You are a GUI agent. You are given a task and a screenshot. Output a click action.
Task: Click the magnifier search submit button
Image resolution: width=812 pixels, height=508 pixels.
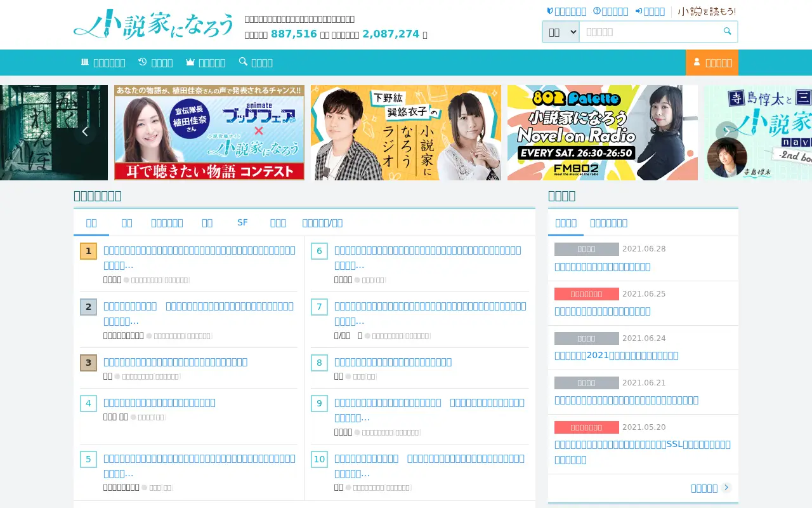coord(727,31)
